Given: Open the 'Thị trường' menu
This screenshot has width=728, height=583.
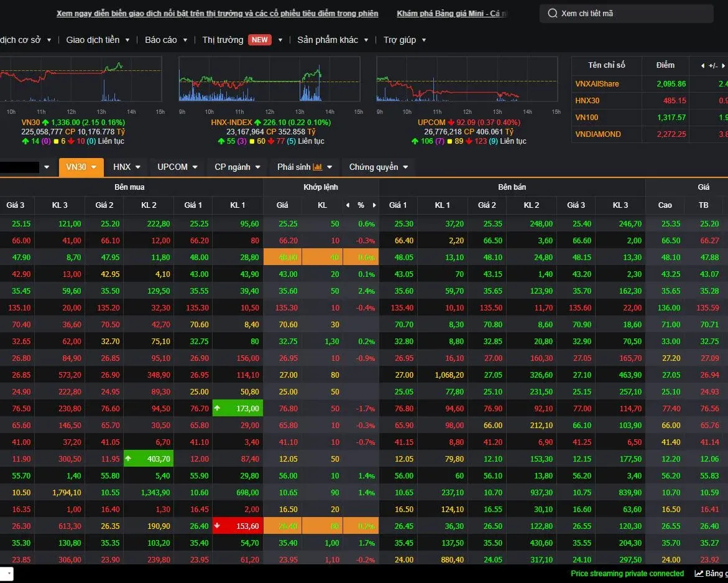Looking at the screenshot, I should click(x=223, y=40).
